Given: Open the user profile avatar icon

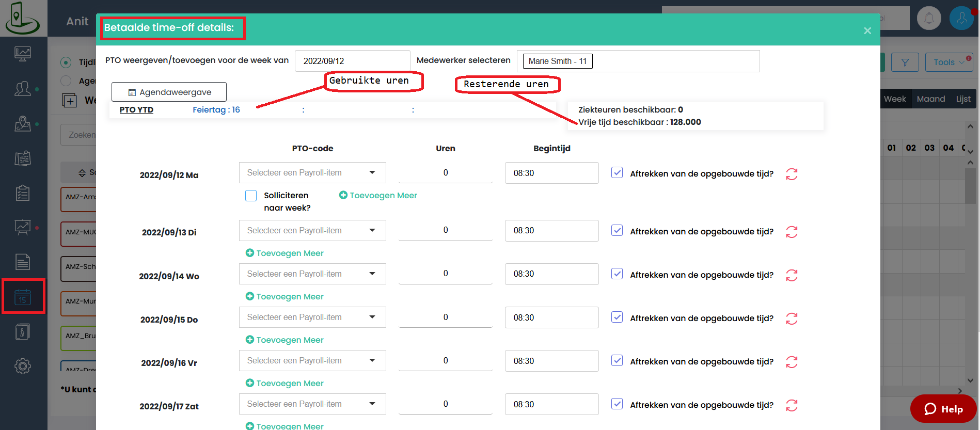Looking at the screenshot, I should click(x=961, y=19).
